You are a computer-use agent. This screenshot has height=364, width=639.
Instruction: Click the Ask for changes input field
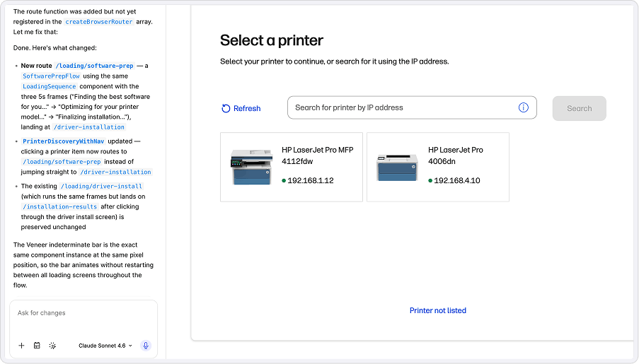click(83, 312)
